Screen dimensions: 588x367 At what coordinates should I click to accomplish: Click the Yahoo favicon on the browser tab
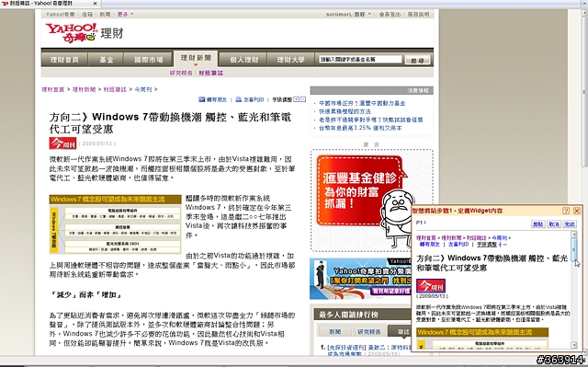point(6,4)
